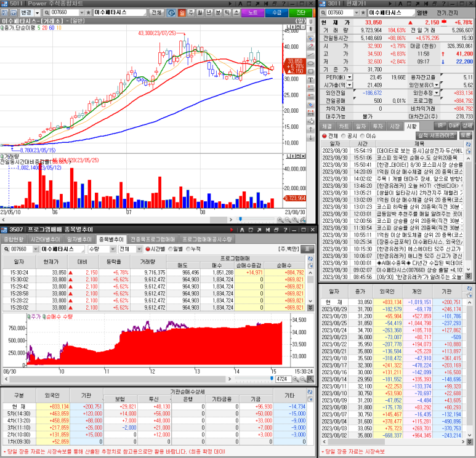Select the 누적 radio button
Screen dimensions: 476x458
[x=188, y=249]
